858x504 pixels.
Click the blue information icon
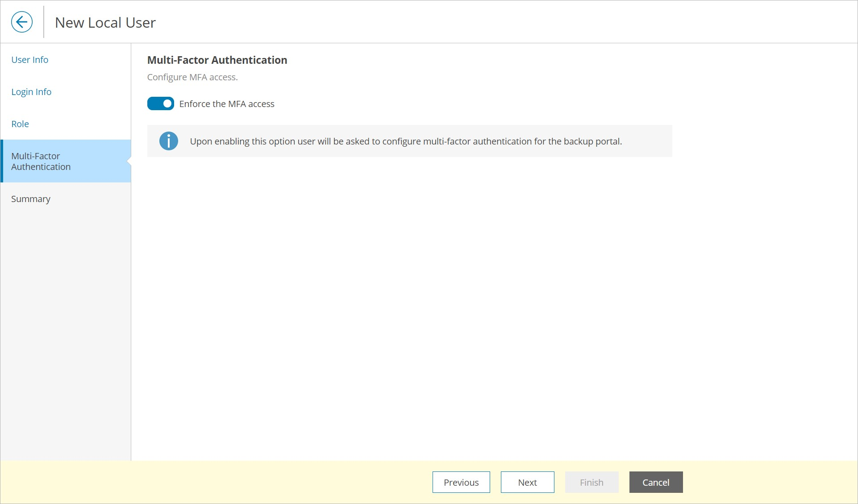[x=169, y=141]
